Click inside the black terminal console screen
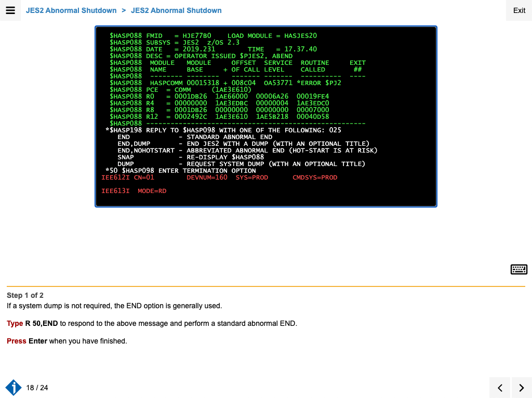532x398 pixels. pyautogui.click(x=266, y=116)
